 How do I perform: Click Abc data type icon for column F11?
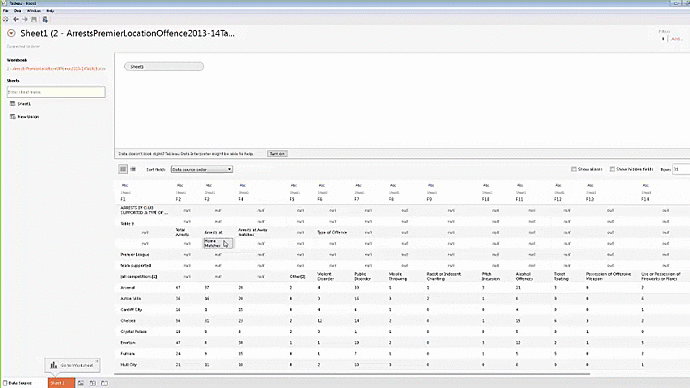[x=520, y=185]
